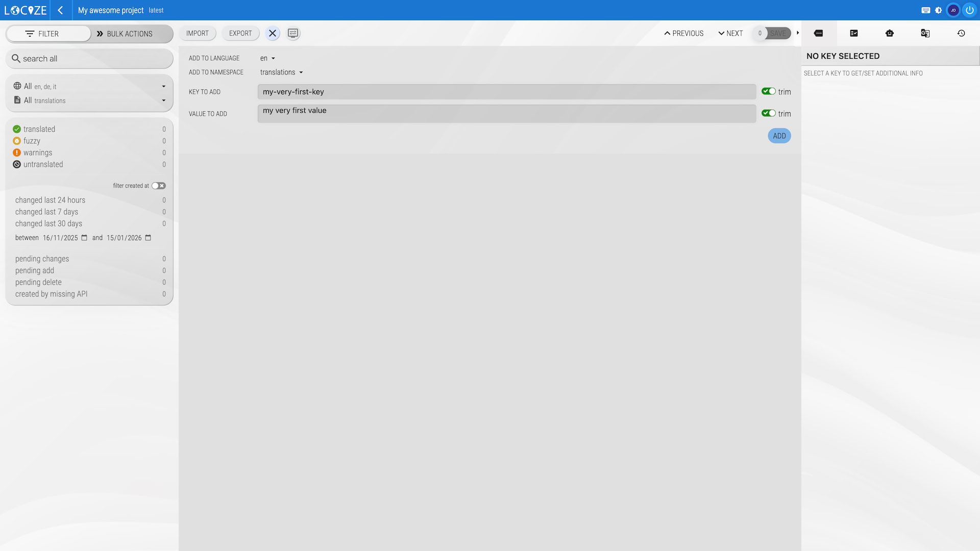Toggle the brightness theme icon
Screen dimensions: 980x551
click(938, 10)
